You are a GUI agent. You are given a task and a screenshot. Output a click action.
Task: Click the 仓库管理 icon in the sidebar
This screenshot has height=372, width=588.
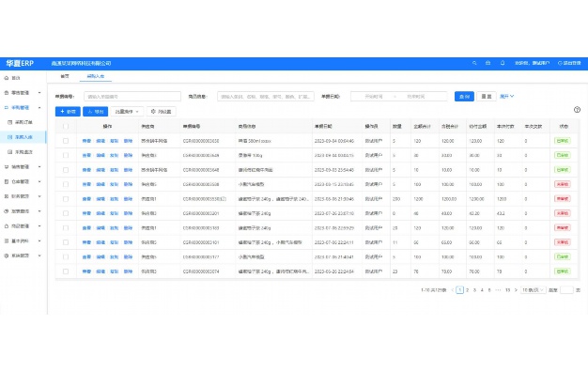point(6,181)
